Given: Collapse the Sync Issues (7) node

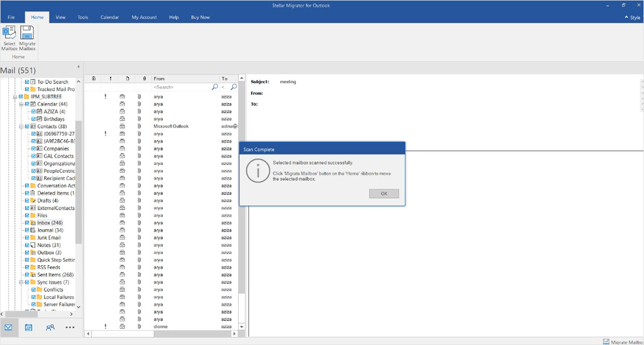Looking at the screenshot, I should pyautogui.click(x=21, y=282).
